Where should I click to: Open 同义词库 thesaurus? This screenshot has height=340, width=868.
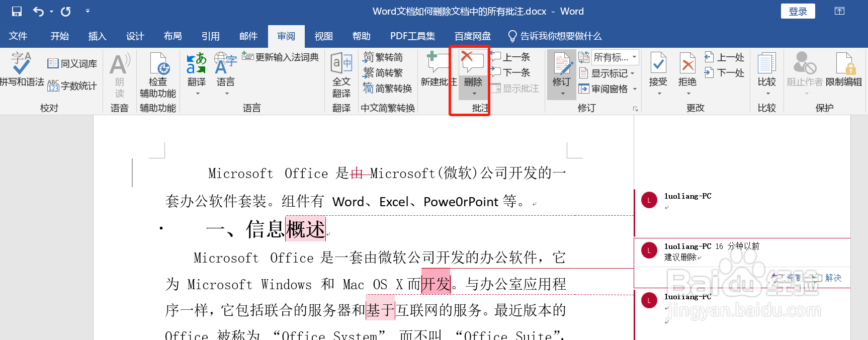(72, 64)
